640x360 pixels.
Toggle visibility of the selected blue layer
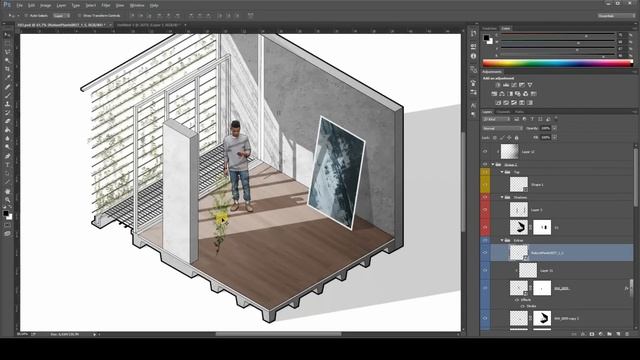(485, 253)
